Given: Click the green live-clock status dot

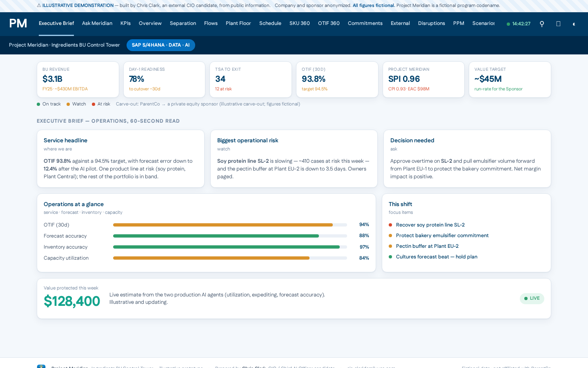Looking at the screenshot, I should [508, 24].
